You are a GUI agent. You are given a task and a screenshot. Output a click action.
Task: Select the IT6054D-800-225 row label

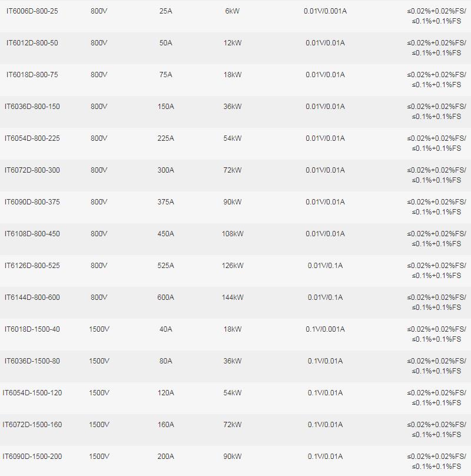[32, 138]
